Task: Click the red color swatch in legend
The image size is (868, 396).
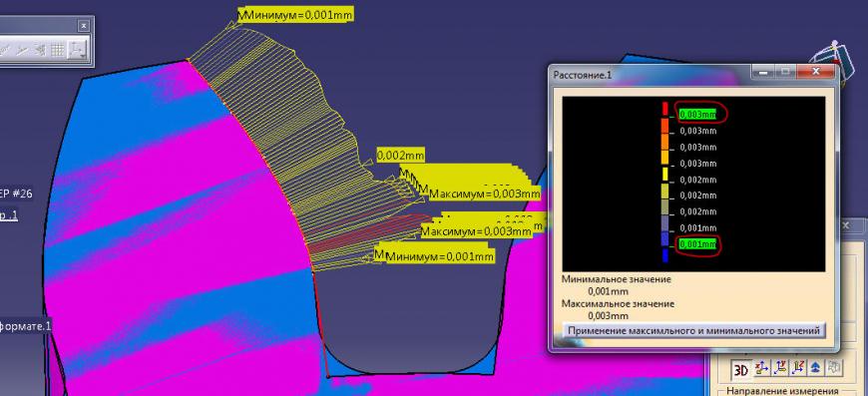Action: click(x=665, y=109)
